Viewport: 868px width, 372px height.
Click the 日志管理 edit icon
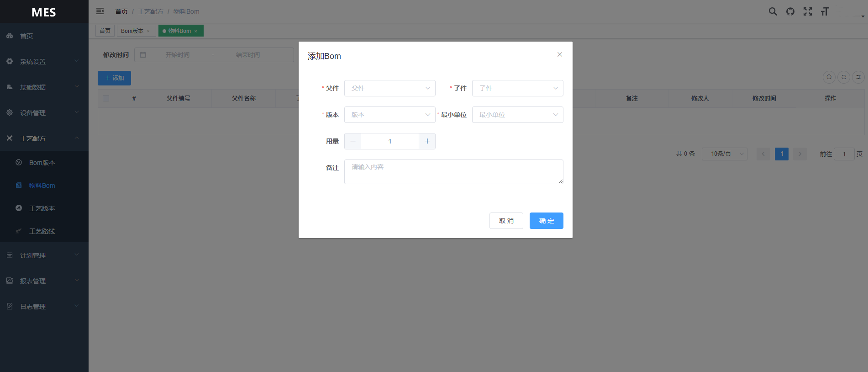[10, 306]
